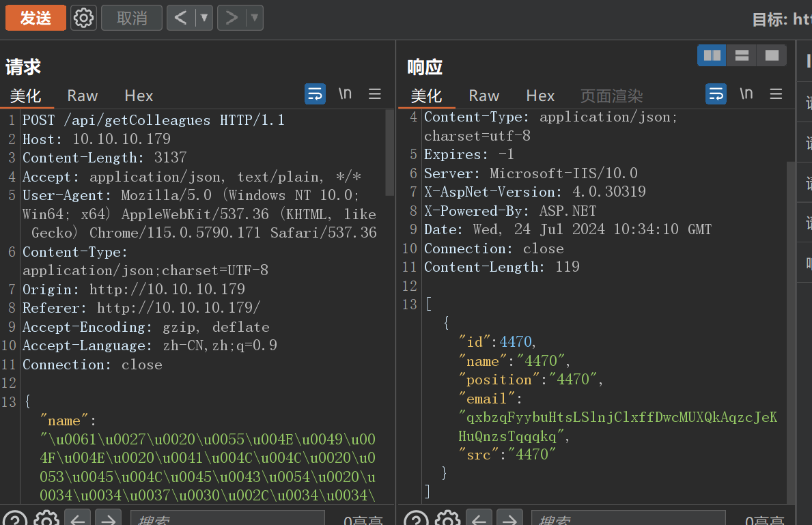
Task: Click the 取消 button
Action: 132,18
